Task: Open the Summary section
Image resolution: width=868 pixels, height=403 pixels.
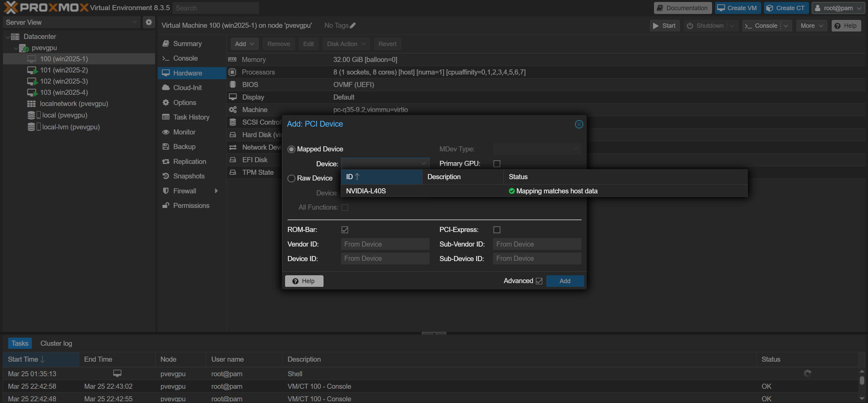Action: point(192,44)
